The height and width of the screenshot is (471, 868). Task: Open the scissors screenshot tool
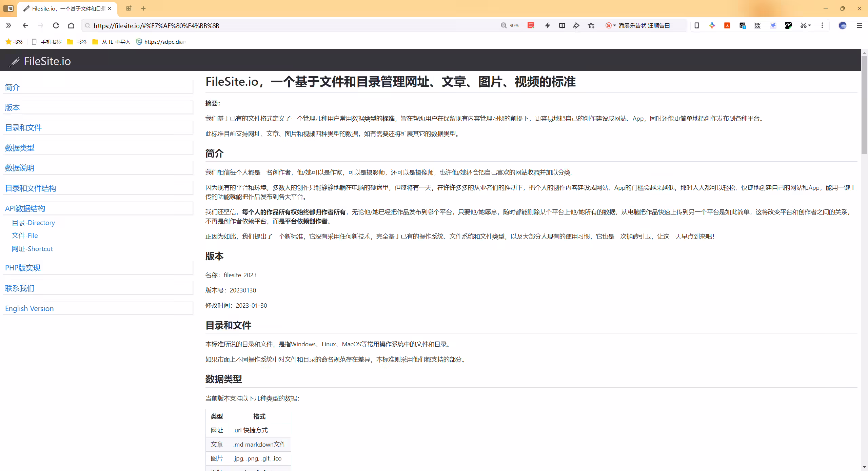[x=803, y=25]
